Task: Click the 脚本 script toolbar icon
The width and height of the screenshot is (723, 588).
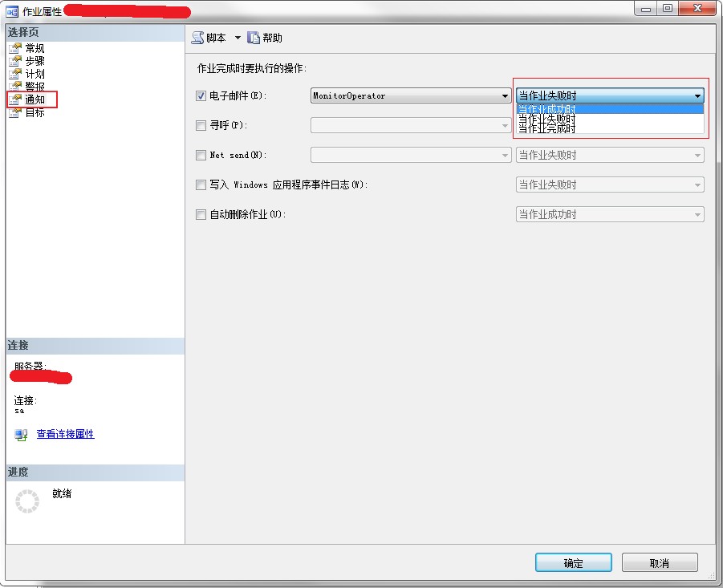Action: coord(198,38)
